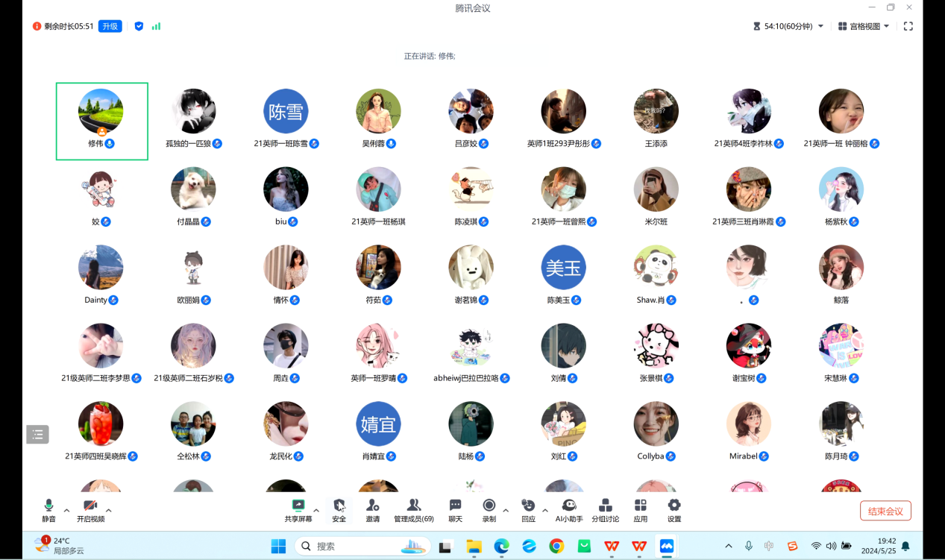Expand the arrow next to 录制
945x560 pixels.
[506, 511]
